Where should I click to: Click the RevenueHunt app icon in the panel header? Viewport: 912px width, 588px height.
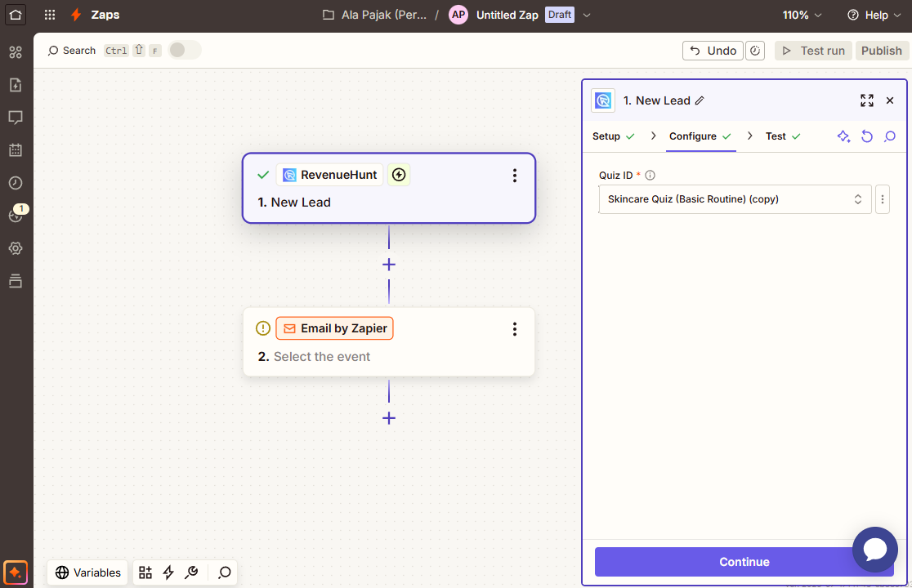pos(603,100)
